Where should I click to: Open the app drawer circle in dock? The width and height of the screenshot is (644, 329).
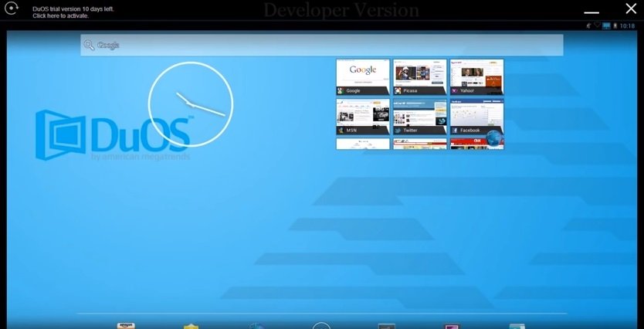pos(321,326)
